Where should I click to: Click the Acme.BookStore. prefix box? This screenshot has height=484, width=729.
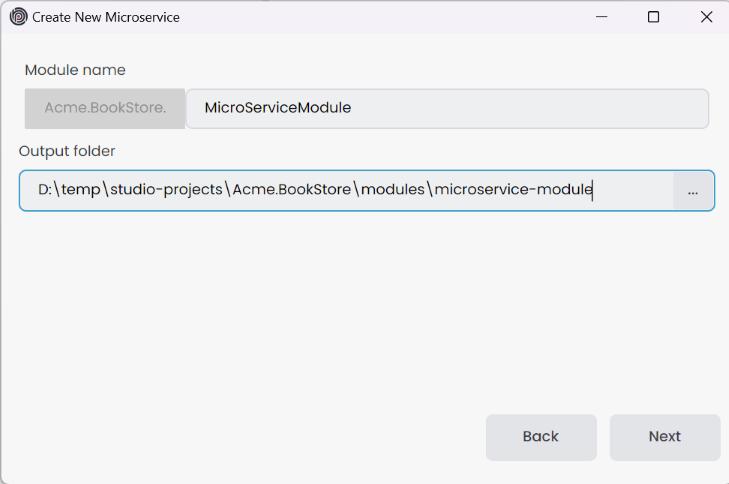point(105,108)
